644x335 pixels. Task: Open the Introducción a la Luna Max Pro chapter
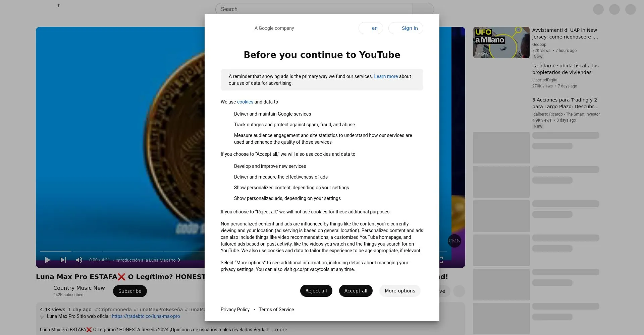tap(148, 260)
